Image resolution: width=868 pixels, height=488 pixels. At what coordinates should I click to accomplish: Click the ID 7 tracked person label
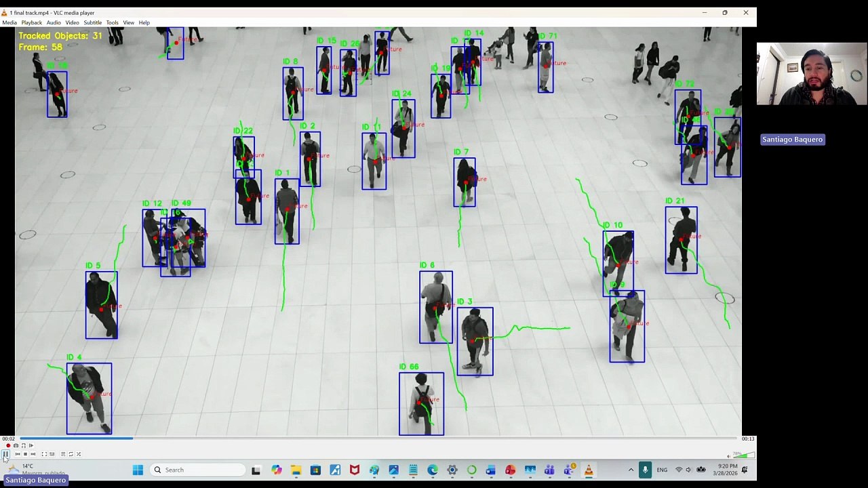[461, 152]
